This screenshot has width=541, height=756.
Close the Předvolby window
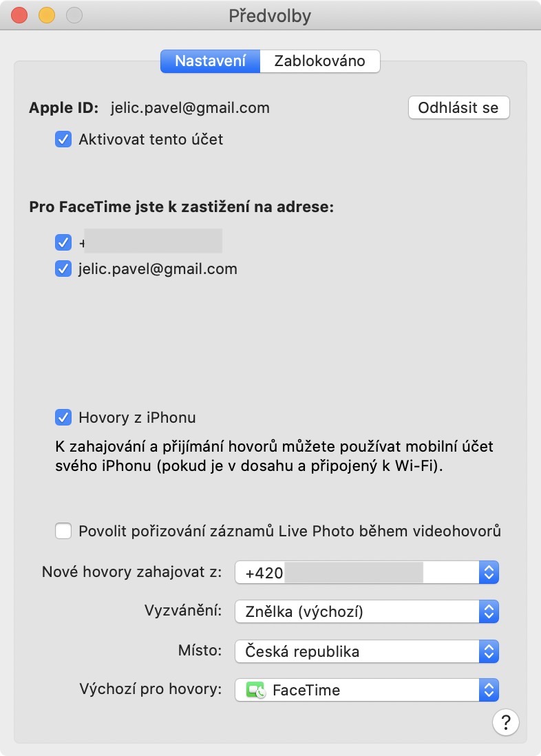click(x=20, y=15)
